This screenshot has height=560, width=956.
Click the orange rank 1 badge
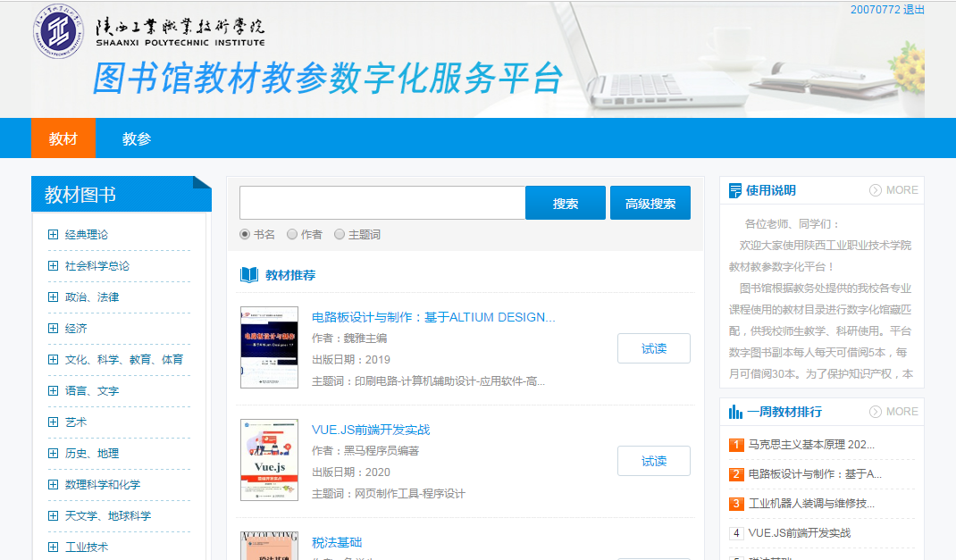736,445
